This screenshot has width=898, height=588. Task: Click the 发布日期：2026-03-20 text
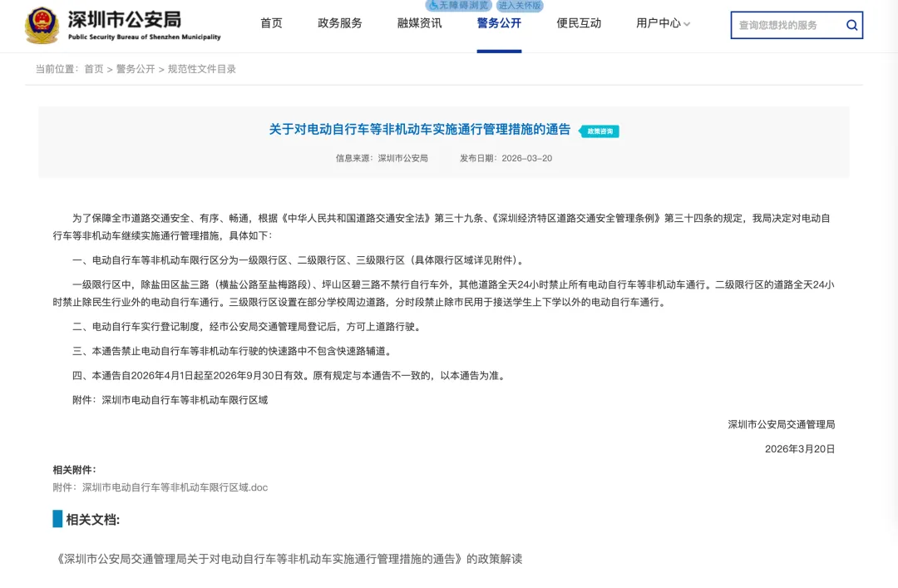point(506,158)
